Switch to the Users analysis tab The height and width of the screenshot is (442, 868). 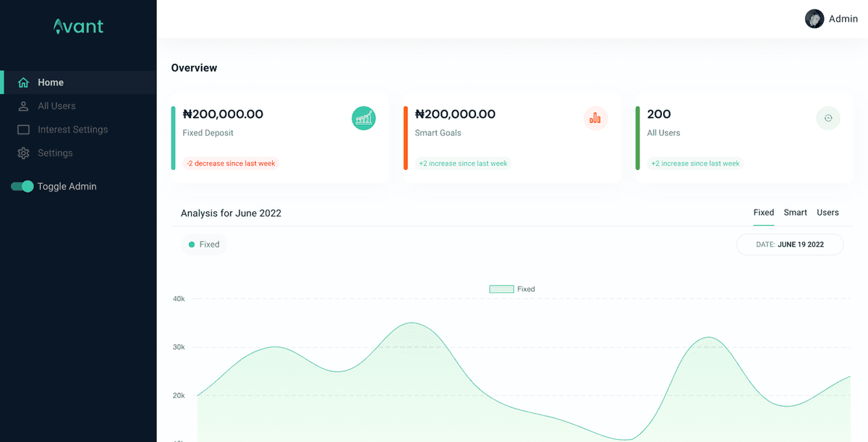827,213
